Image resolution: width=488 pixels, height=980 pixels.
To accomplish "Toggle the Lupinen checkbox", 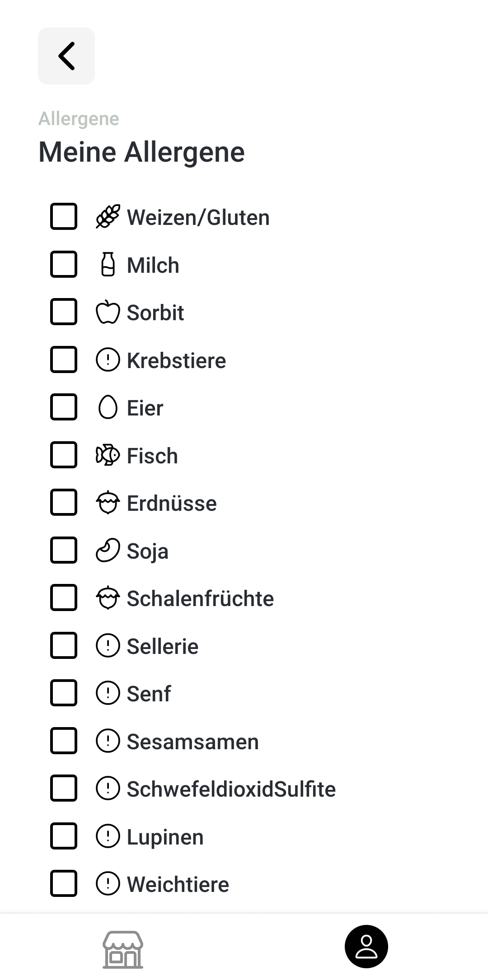I will point(64,836).
